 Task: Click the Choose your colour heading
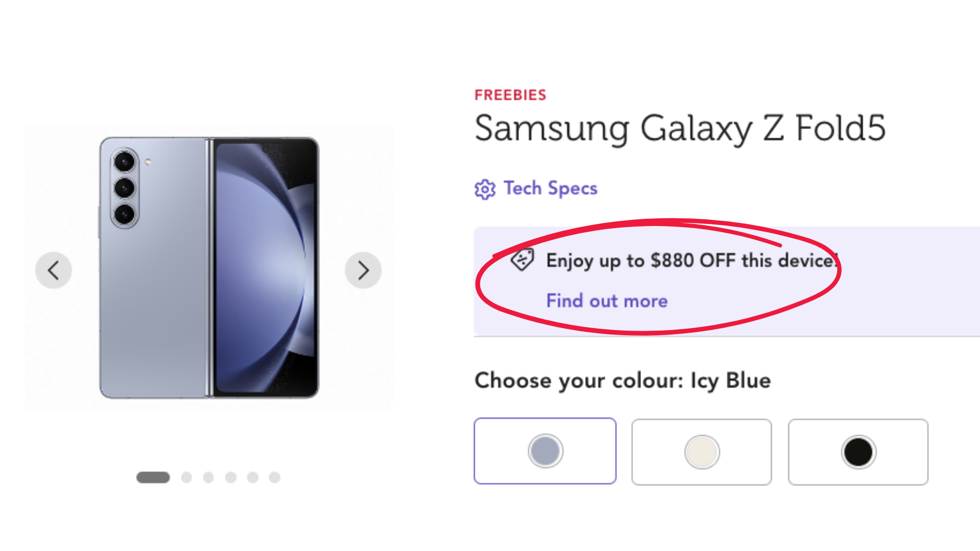pos(623,380)
